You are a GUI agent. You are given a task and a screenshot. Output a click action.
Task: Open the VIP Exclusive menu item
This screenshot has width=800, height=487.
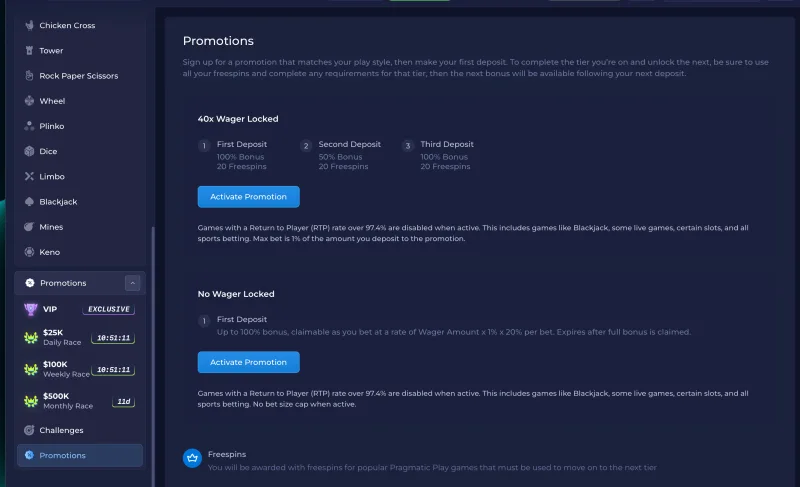(79, 310)
